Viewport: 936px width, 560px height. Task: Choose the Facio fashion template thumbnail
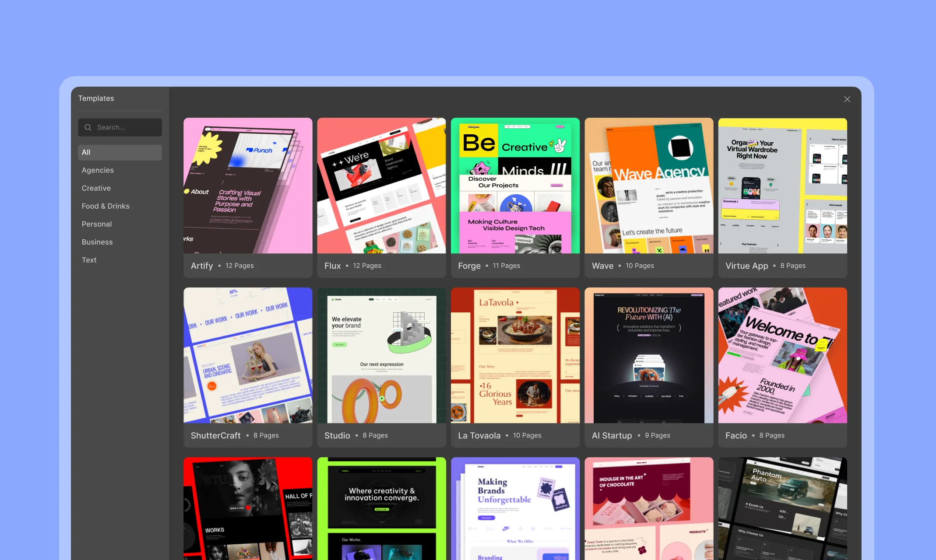coord(782,355)
